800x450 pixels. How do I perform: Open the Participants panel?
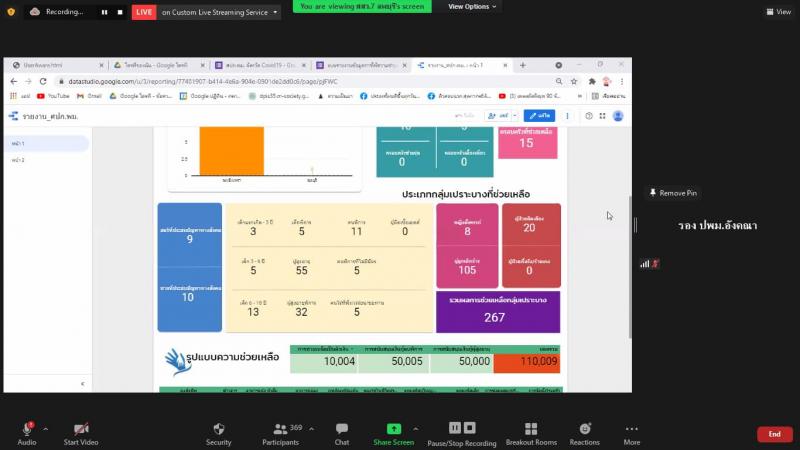click(x=281, y=434)
